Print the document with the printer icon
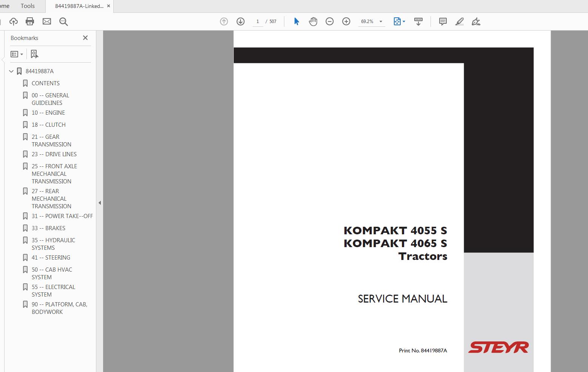This screenshot has height=372, width=588. coord(30,22)
